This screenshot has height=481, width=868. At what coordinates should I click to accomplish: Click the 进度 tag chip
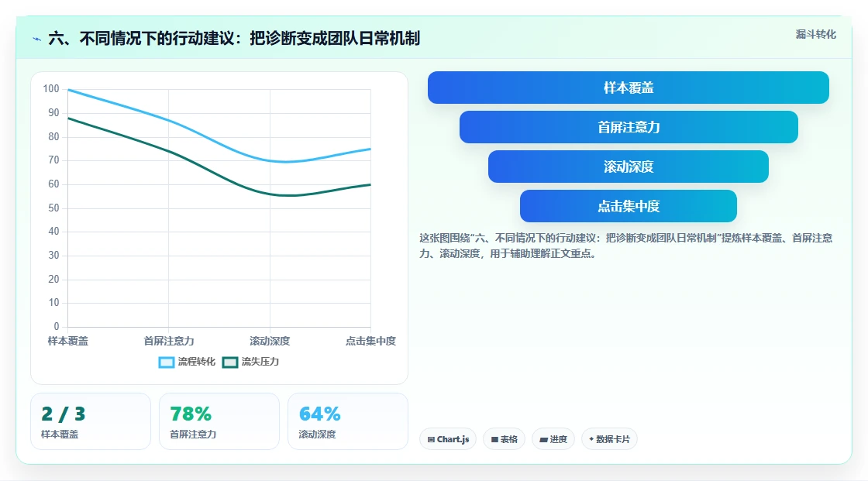pyautogui.click(x=553, y=439)
